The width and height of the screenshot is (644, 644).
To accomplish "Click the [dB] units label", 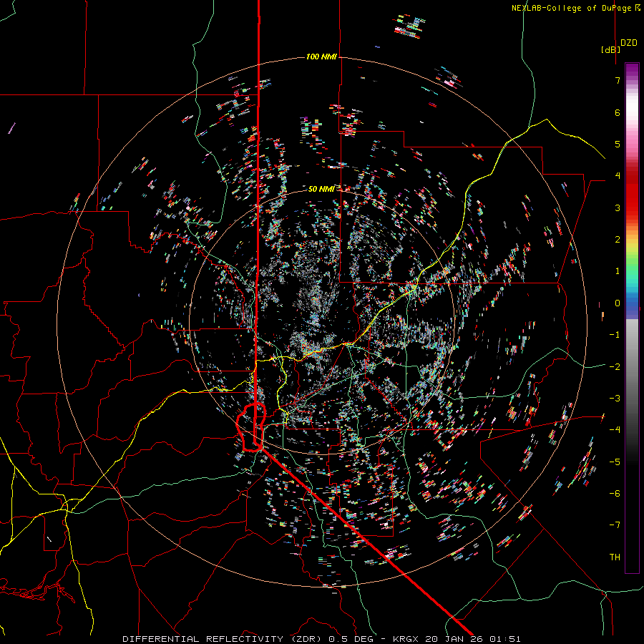I will 610,50.
